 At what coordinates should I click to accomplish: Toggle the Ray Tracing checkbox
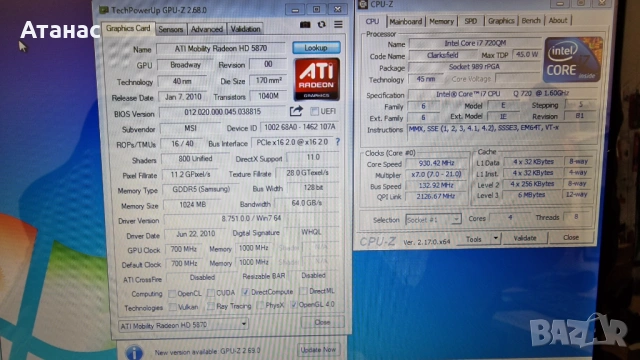tap(211, 306)
